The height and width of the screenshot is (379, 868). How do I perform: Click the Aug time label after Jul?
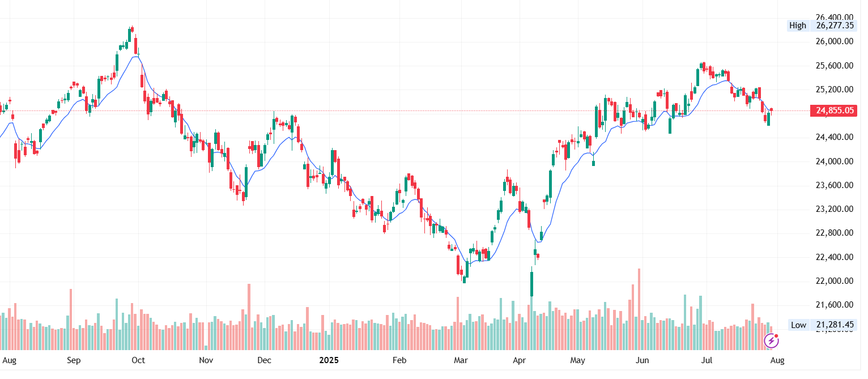pyautogui.click(x=777, y=360)
